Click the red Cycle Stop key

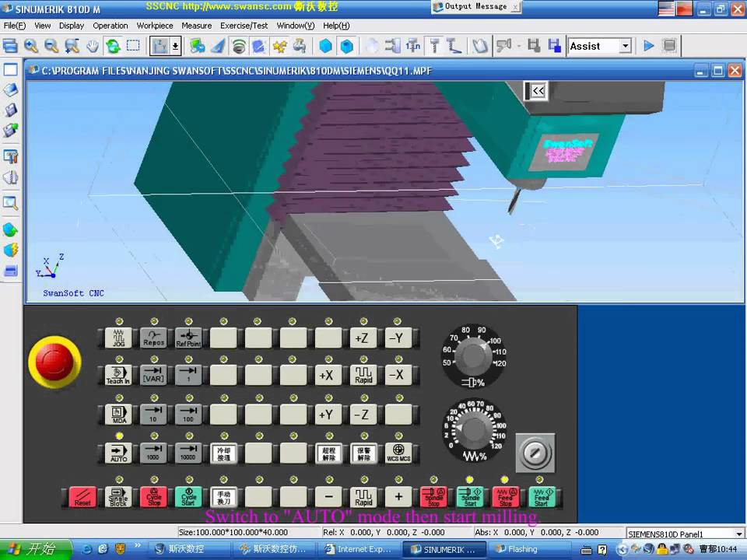tap(154, 497)
